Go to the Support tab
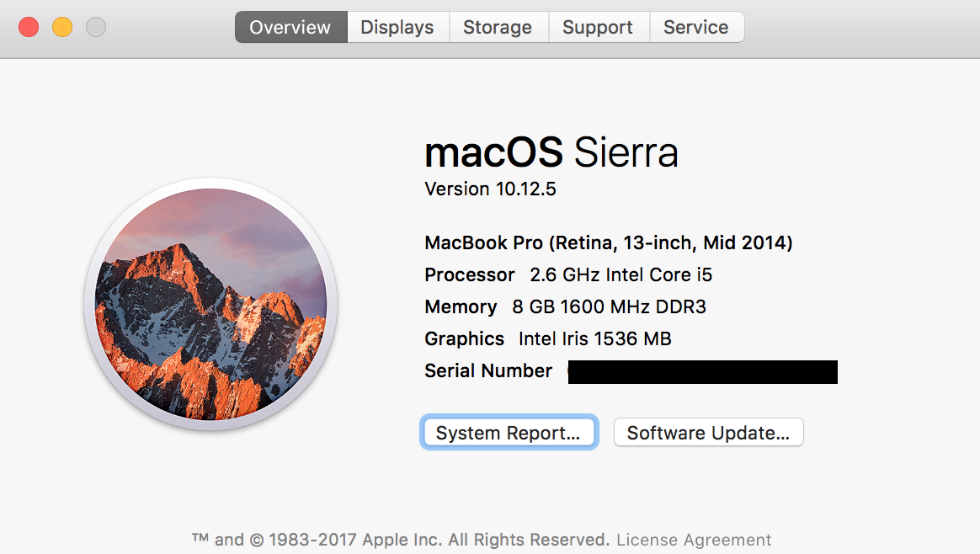980x554 pixels. (598, 27)
